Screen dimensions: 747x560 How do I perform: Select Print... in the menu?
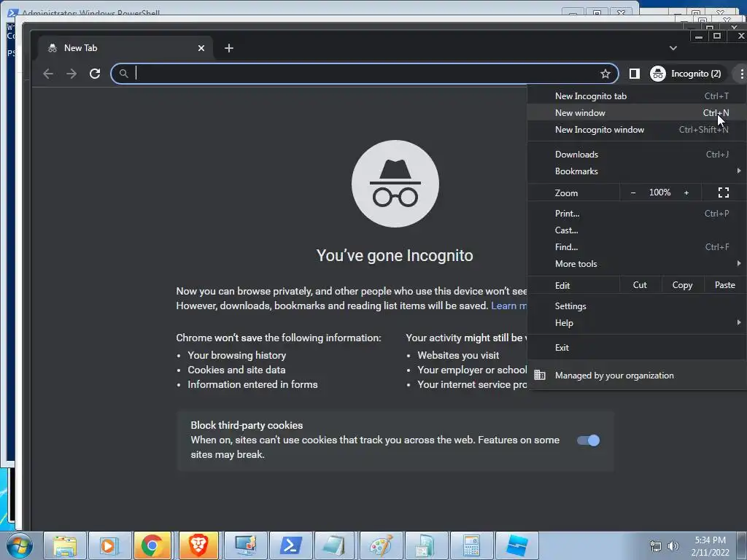638,214
